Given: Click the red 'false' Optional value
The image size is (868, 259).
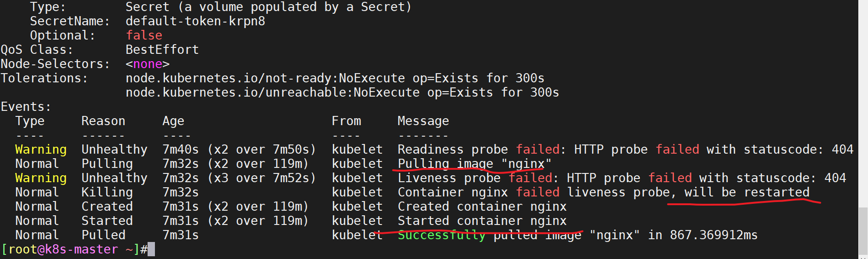Looking at the screenshot, I should (144, 35).
